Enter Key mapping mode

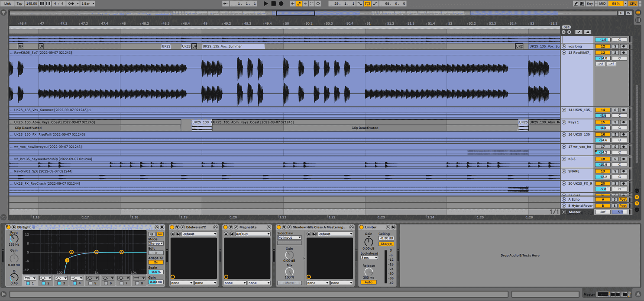tap(590, 3)
